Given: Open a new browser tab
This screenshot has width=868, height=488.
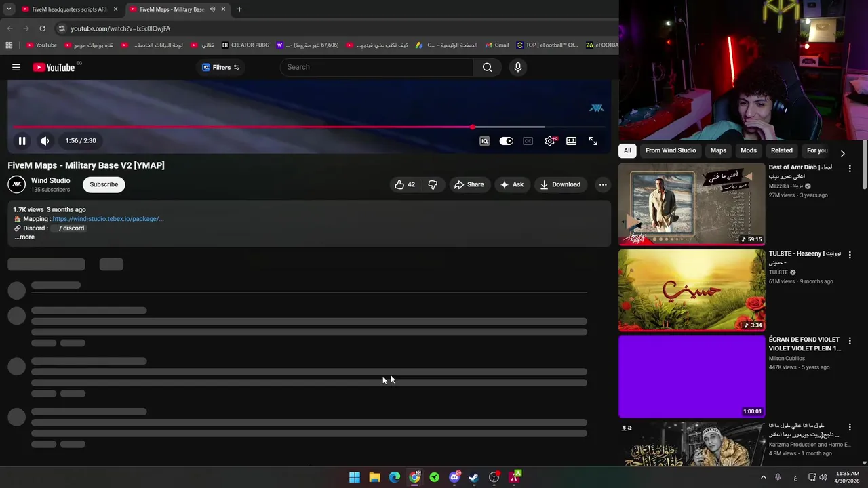Looking at the screenshot, I should tap(239, 9).
